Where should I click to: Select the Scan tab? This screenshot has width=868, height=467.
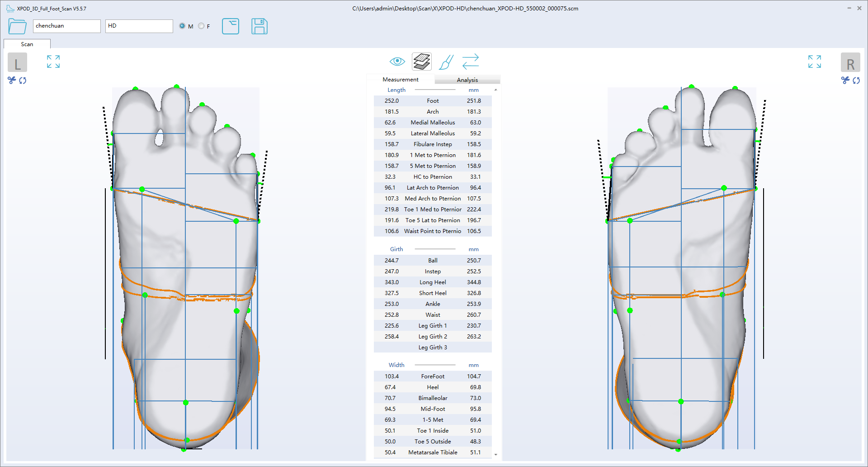pos(27,44)
